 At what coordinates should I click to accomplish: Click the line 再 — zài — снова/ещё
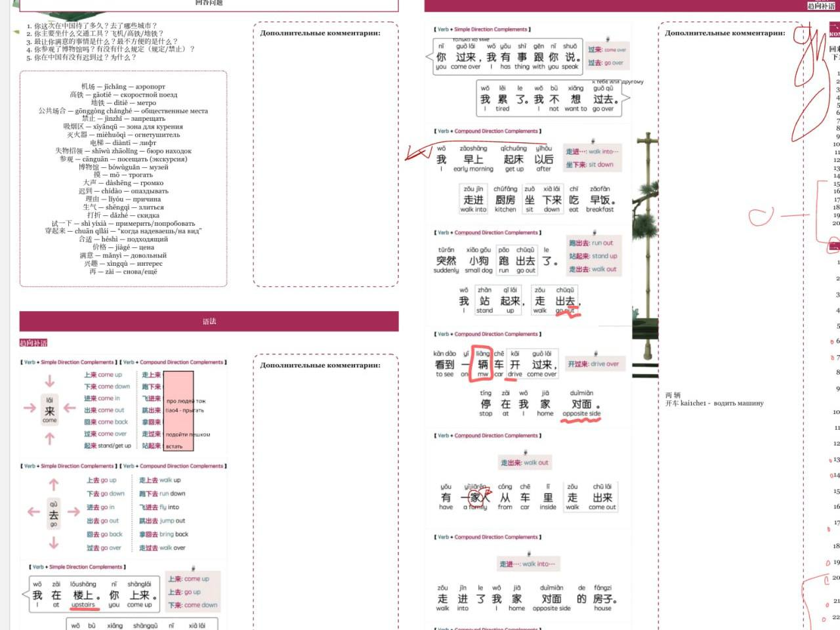(123, 272)
